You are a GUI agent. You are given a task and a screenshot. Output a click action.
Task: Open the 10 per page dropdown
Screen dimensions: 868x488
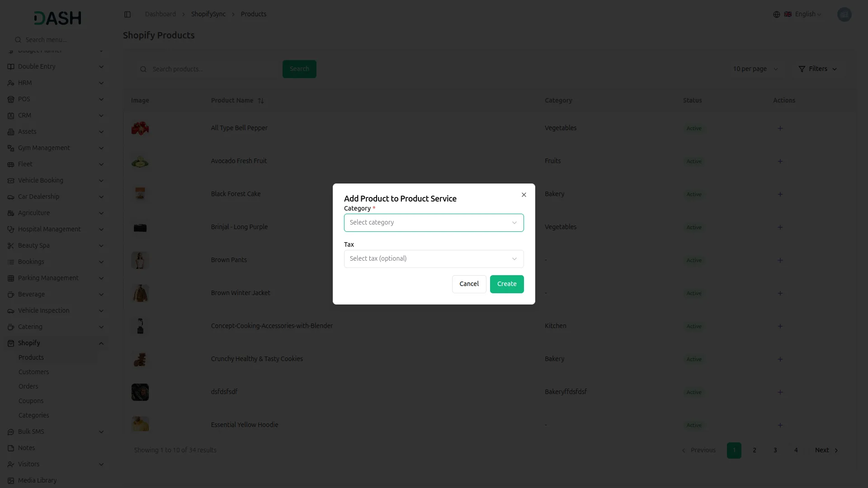coord(755,69)
